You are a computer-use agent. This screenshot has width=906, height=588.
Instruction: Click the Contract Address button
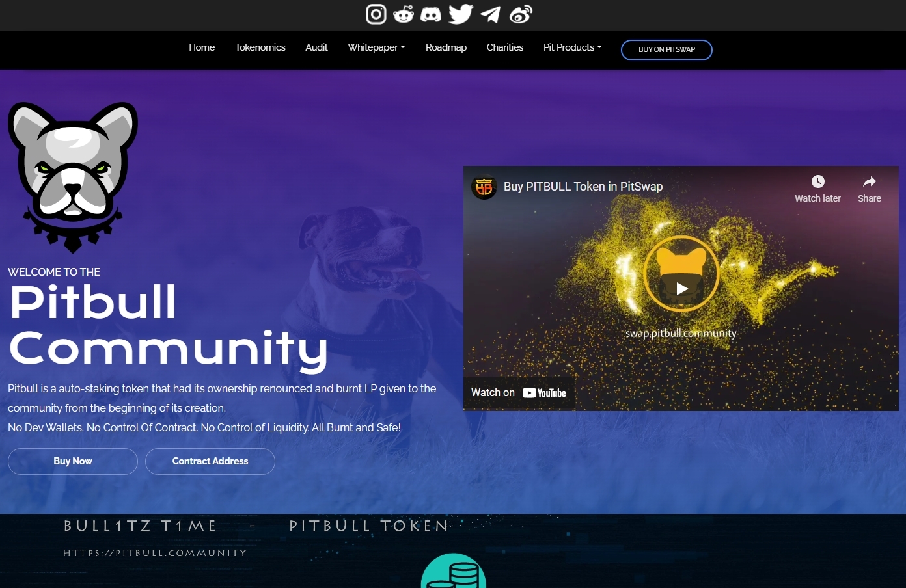[x=210, y=461]
